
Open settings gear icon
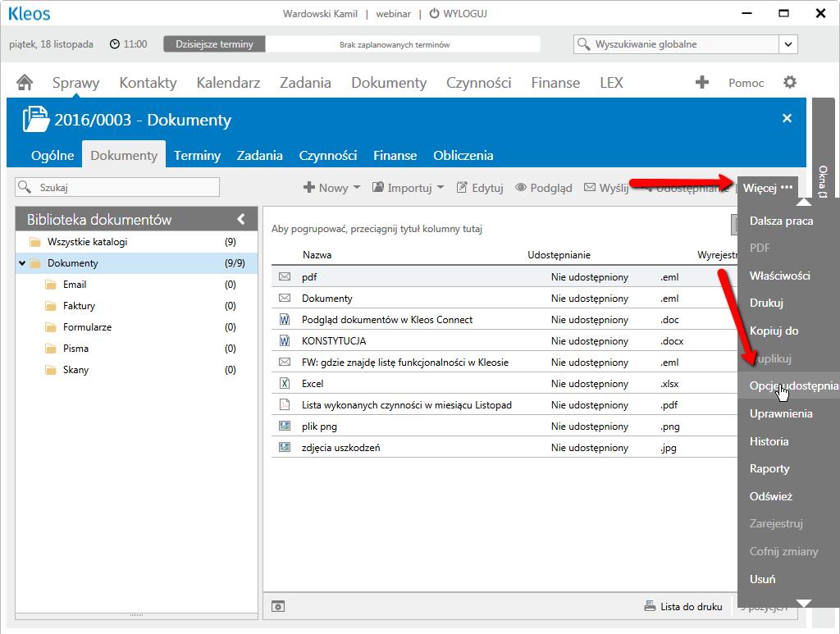790,82
